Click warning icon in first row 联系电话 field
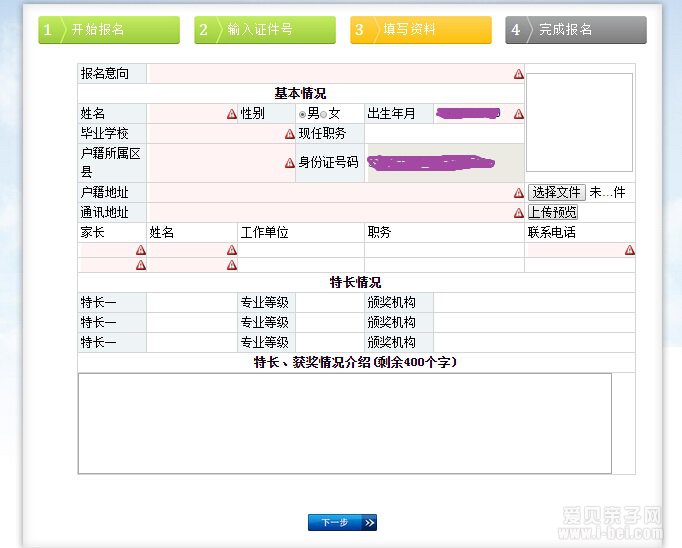Screen dimensions: 682x548 point(629,250)
